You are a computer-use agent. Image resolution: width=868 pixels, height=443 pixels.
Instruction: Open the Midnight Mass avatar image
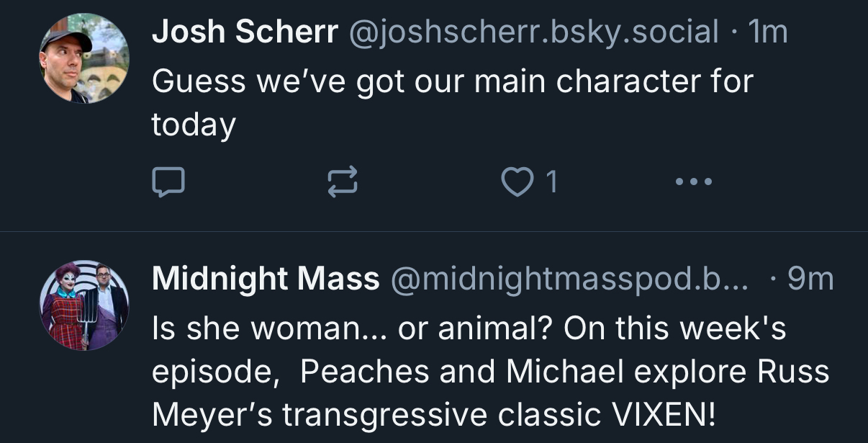click(84, 305)
